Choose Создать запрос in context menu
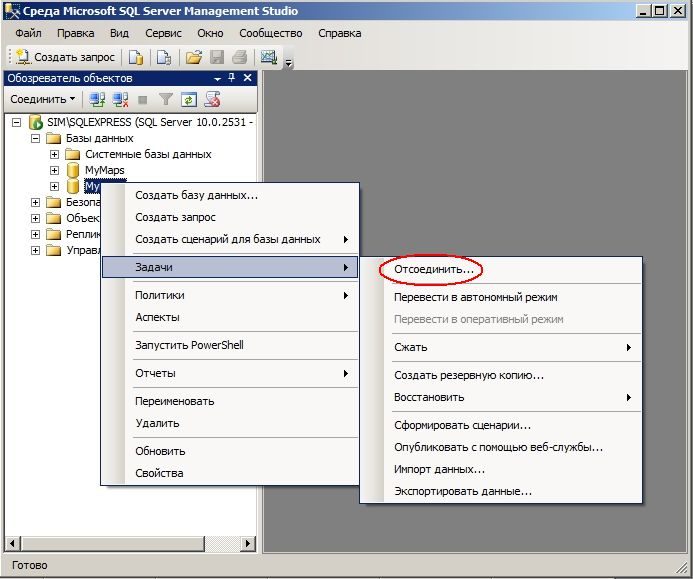 point(230,217)
